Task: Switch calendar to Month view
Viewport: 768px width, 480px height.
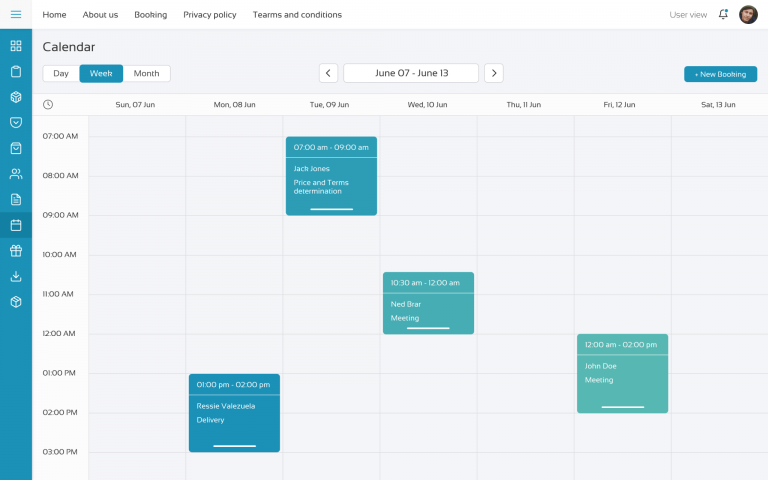Action: 146,73
